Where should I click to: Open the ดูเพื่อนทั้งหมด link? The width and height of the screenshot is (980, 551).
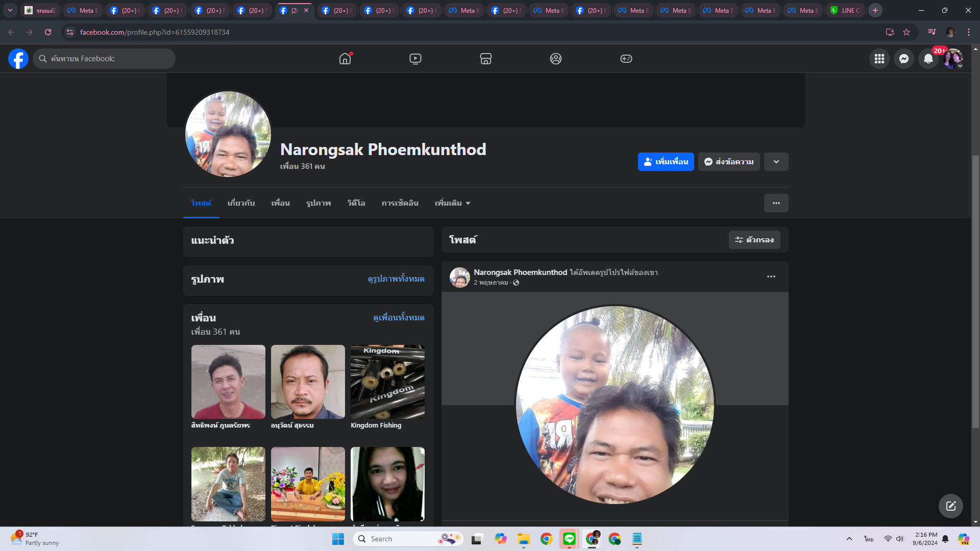tap(399, 317)
